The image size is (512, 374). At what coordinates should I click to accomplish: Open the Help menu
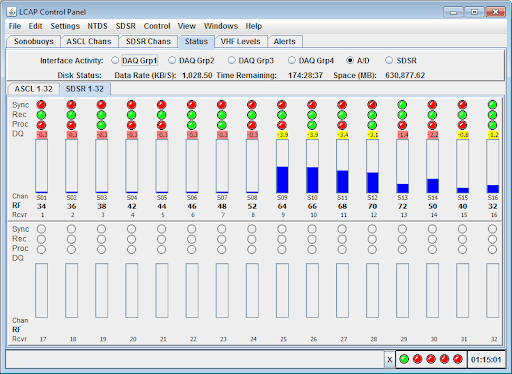254,26
